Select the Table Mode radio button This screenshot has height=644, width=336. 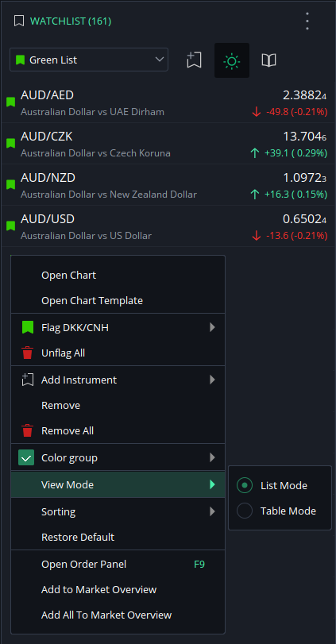coord(245,511)
